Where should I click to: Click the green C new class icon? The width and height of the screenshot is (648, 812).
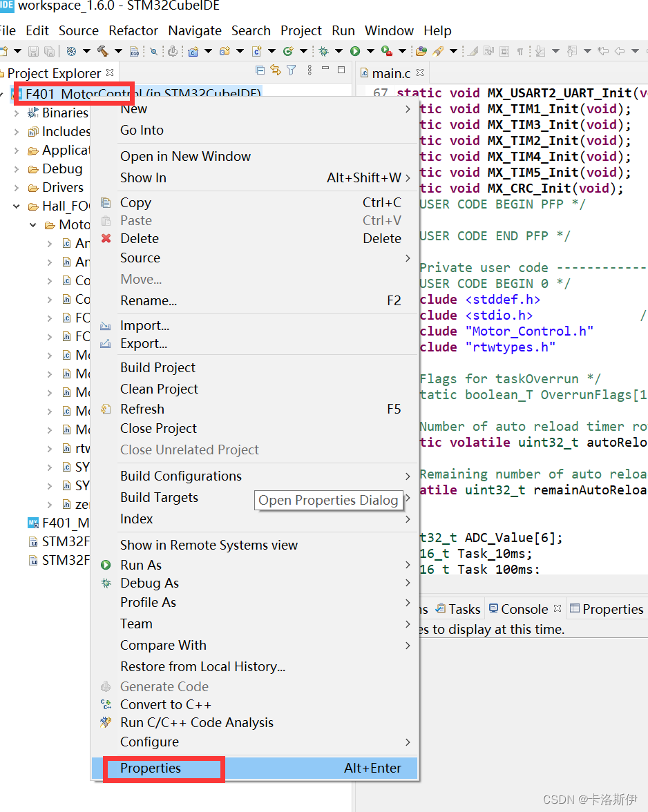[288, 51]
